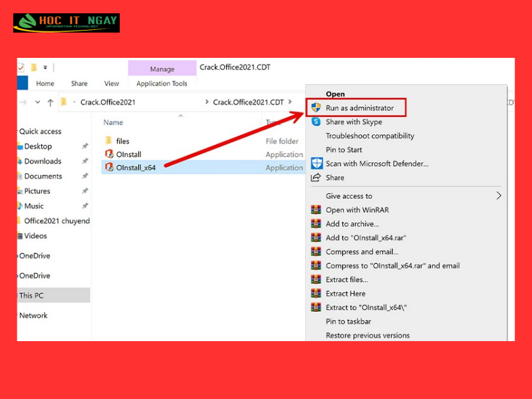
Task: Open the Home ribbon tab
Action: click(45, 84)
